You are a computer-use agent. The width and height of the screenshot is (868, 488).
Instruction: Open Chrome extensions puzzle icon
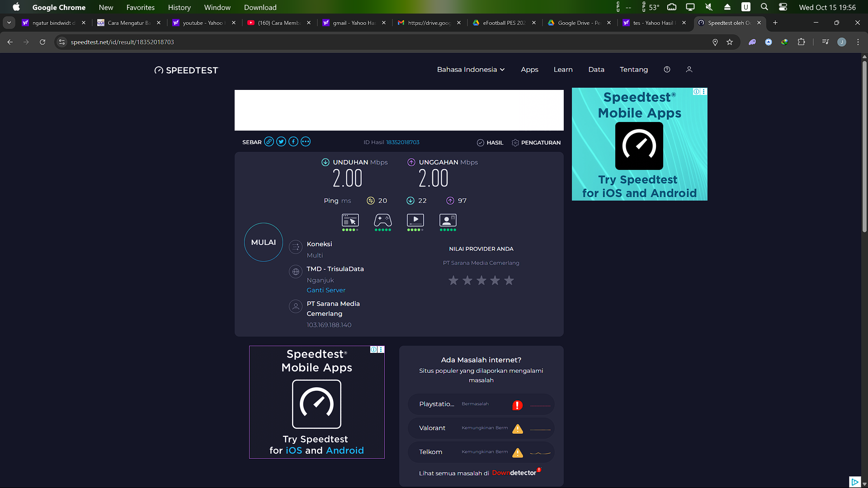(x=801, y=42)
